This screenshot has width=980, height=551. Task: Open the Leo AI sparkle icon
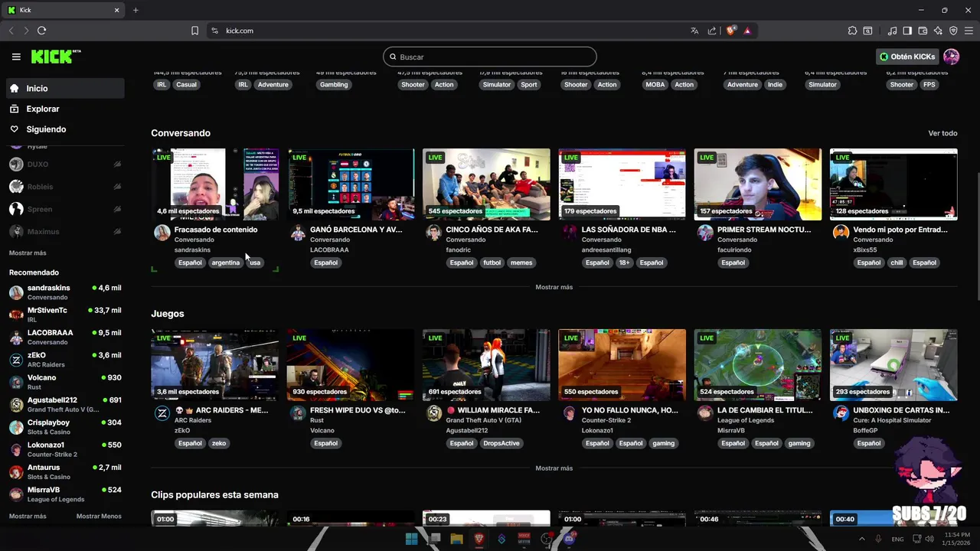tap(938, 31)
